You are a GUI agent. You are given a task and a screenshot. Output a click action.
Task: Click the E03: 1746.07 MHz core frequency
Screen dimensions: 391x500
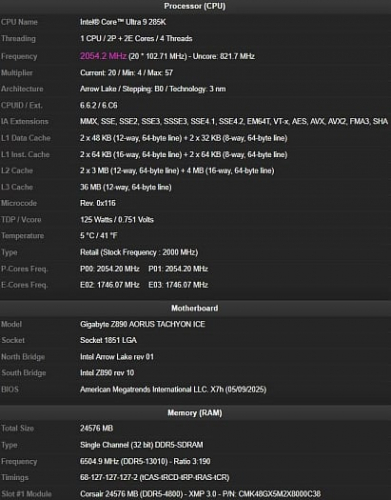178,285
